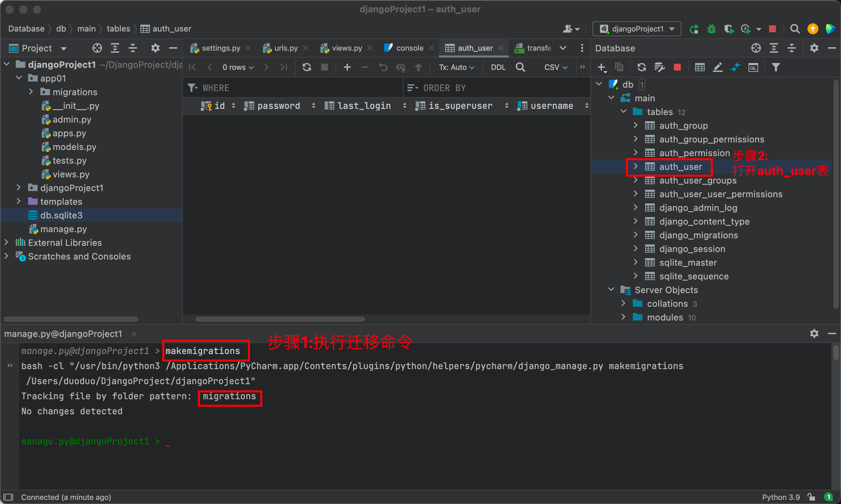Viewport: 841px width, 504px height.
Task: Open Data Source Properties icon in Database toolbar
Action: 660,67
